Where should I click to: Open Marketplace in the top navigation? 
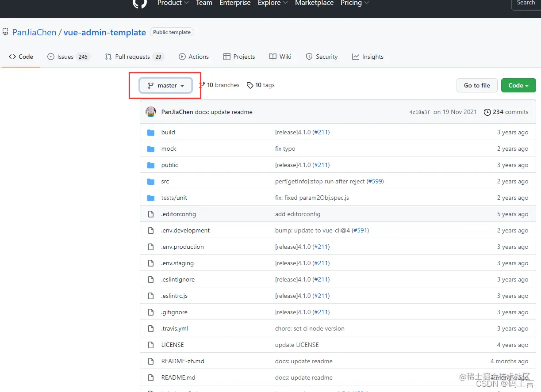tap(315, 3)
